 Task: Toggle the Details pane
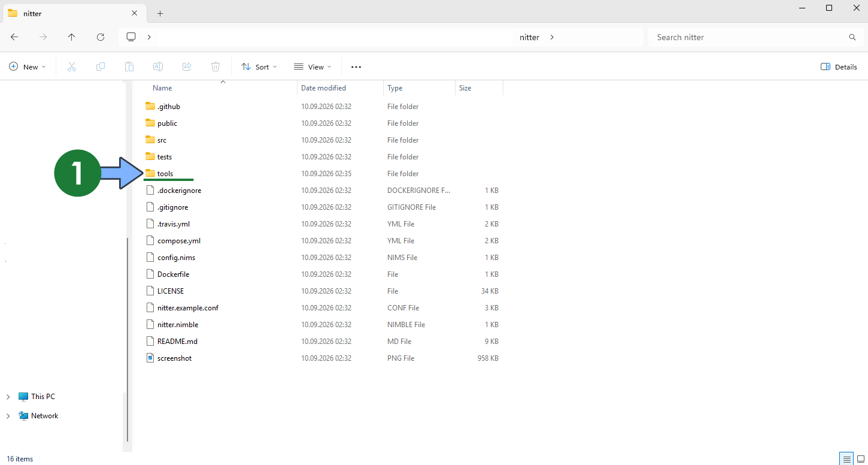[x=839, y=67]
